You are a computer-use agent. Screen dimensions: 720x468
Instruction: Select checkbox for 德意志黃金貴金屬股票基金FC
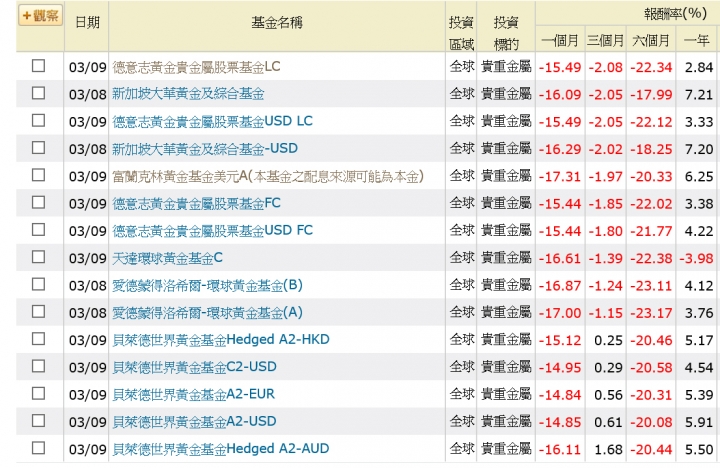(39, 203)
